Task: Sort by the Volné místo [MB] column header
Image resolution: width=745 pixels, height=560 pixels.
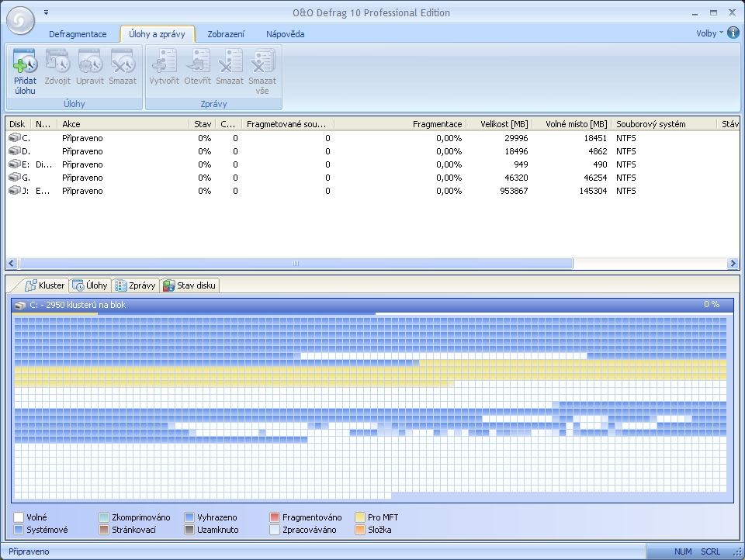Action: pos(572,124)
